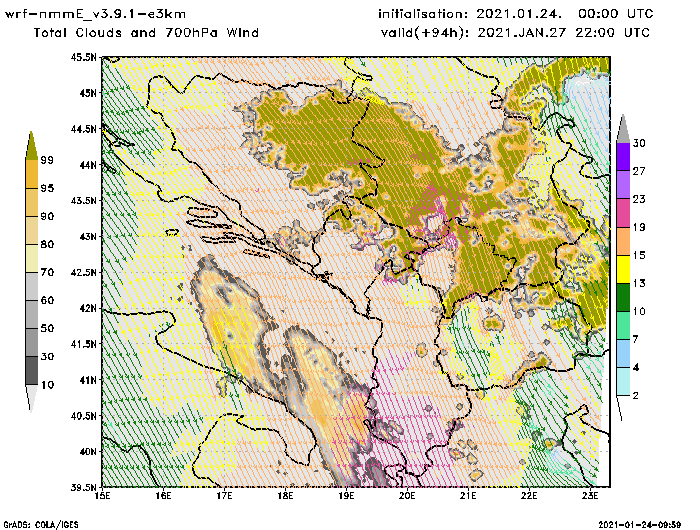Click the '40N' latitude label

pos(88,451)
